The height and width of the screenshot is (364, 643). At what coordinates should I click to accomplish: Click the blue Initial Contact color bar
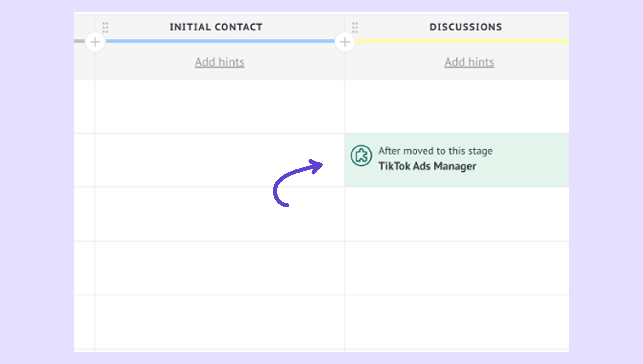pos(220,41)
